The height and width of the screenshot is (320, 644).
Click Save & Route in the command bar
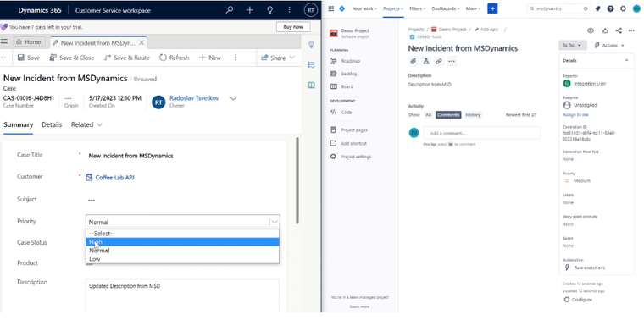[127, 58]
